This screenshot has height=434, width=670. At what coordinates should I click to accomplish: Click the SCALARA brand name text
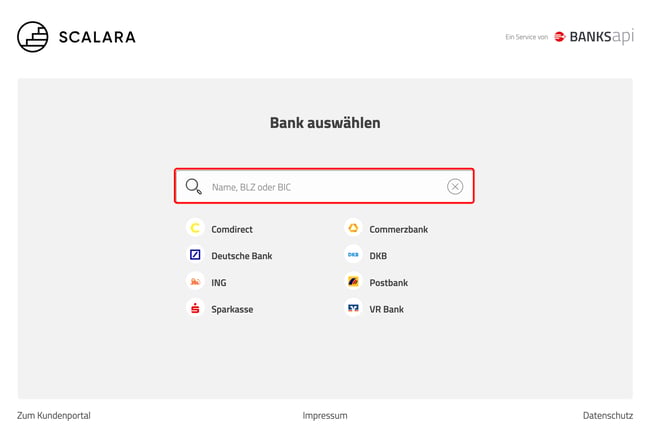pyautogui.click(x=97, y=37)
